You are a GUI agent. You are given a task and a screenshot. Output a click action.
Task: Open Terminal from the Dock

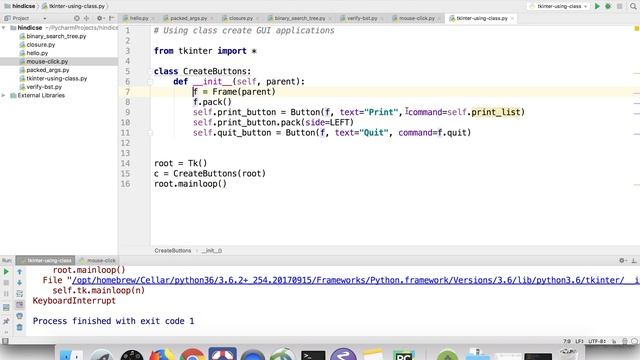[x=313, y=355]
